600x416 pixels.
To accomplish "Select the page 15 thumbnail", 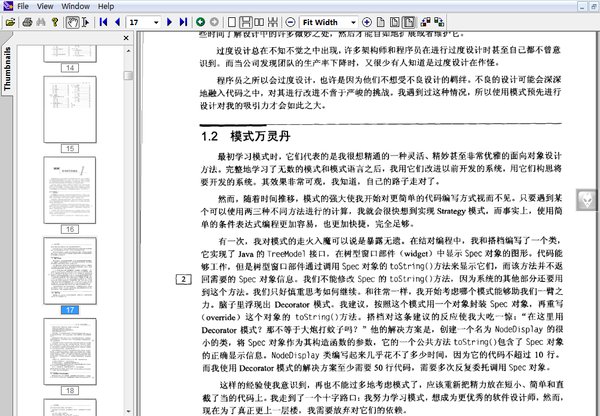I will tap(70, 109).
